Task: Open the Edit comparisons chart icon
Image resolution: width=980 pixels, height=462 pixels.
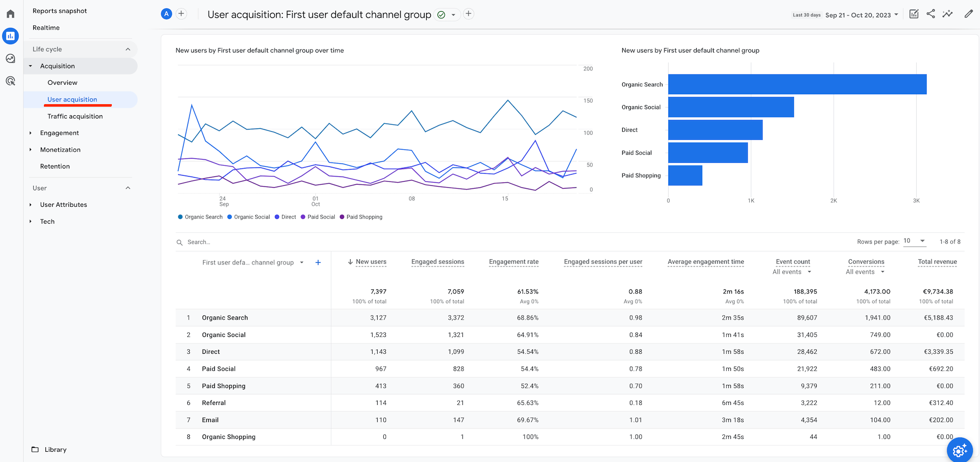Action: pyautogui.click(x=914, y=14)
